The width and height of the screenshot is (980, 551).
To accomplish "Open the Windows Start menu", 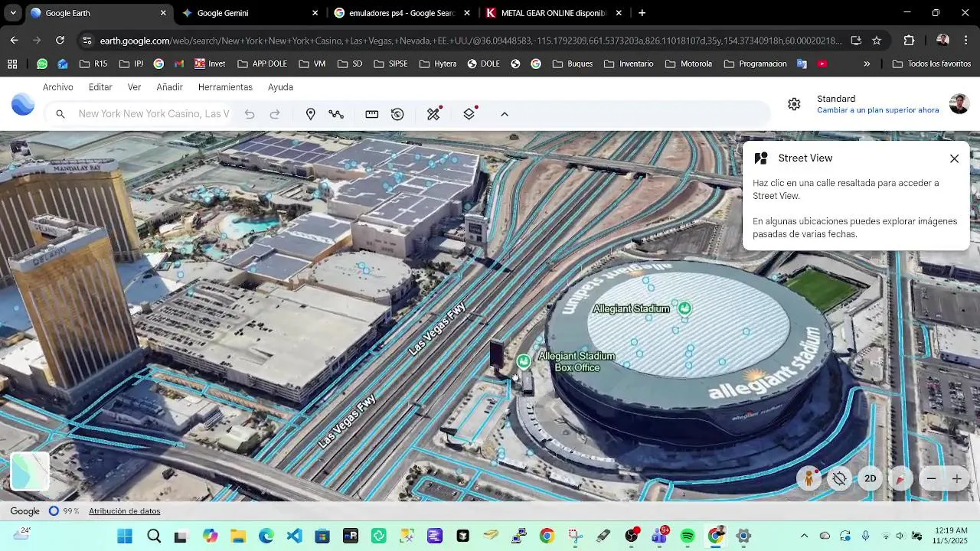I will click(125, 536).
